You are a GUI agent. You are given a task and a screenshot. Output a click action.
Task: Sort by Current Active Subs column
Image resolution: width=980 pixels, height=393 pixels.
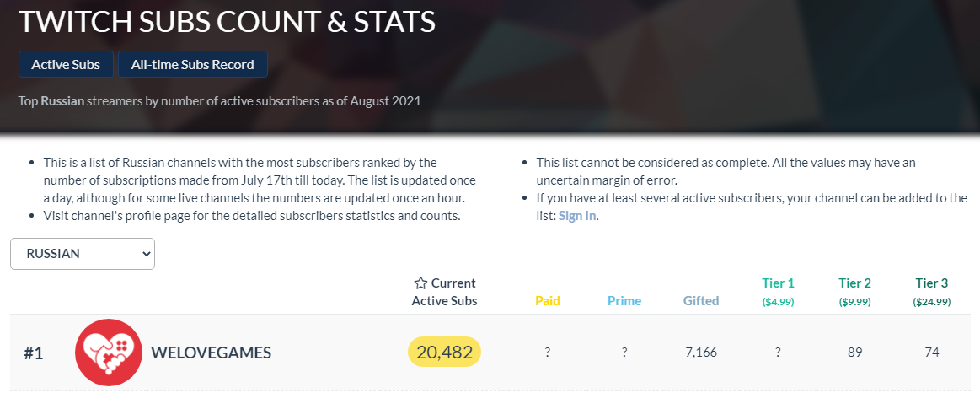click(445, 292)
